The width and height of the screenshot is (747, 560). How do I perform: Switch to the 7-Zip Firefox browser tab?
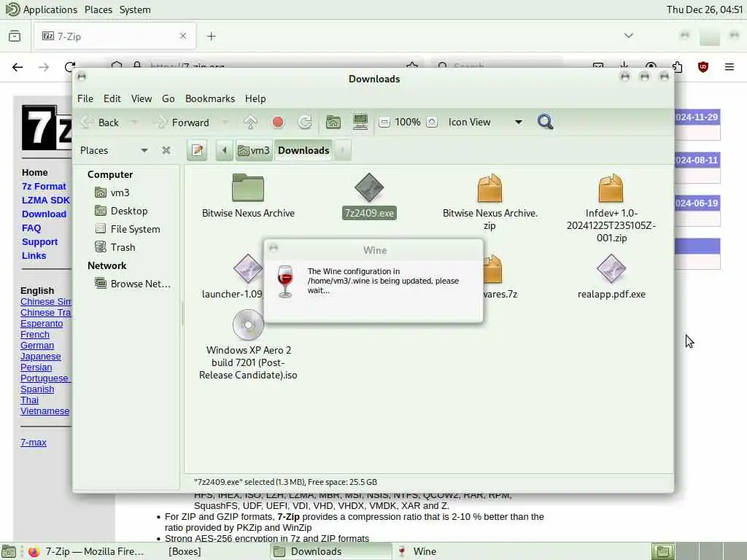point(115,36)
